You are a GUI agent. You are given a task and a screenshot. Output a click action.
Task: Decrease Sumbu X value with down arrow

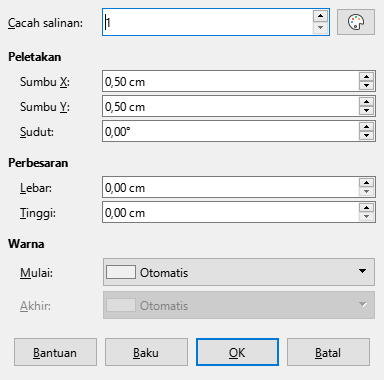pos(367,86)
